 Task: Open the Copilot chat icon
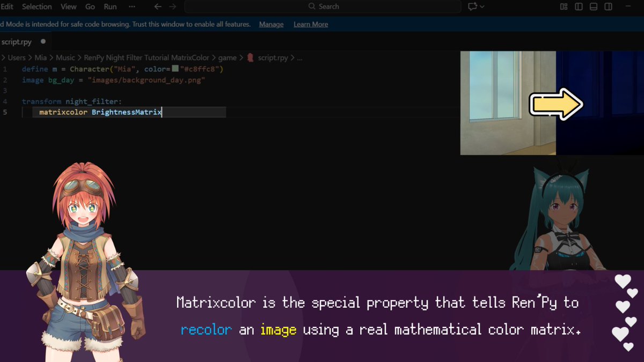[472, 6]
